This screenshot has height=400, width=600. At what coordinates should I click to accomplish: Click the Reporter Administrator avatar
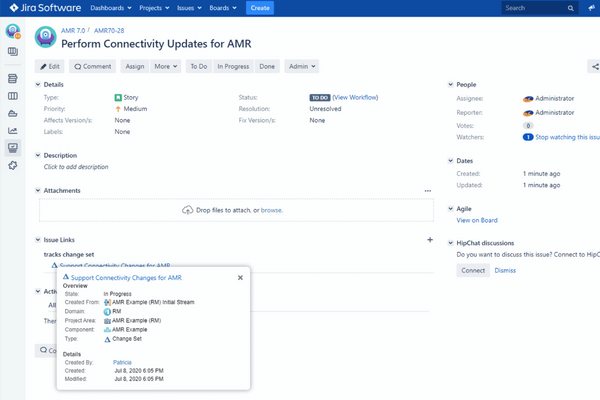(x=528, y=113)
